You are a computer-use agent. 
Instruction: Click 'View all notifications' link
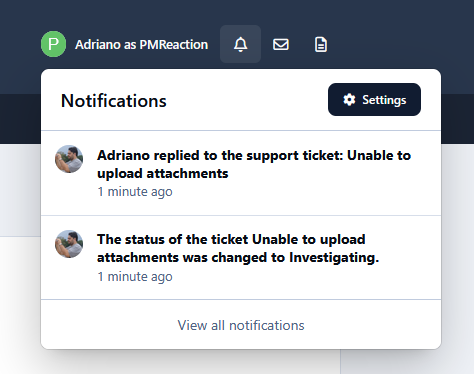tap(241, 325)
